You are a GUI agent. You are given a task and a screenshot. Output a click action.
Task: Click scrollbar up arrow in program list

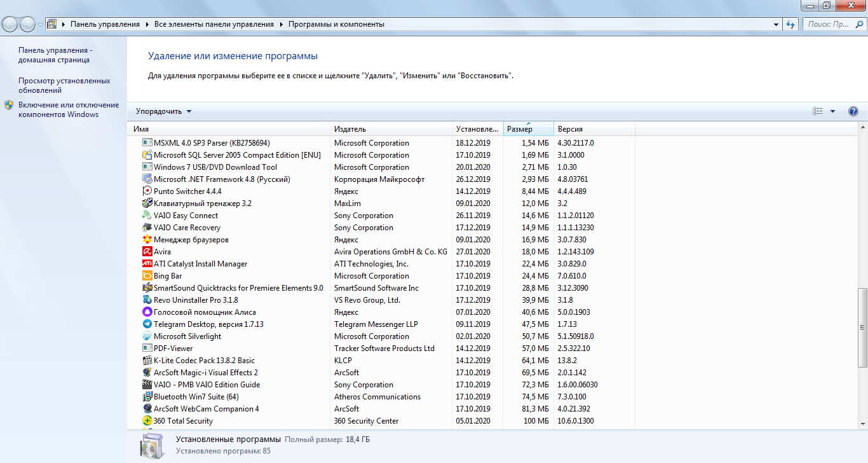tap(862, 128)
